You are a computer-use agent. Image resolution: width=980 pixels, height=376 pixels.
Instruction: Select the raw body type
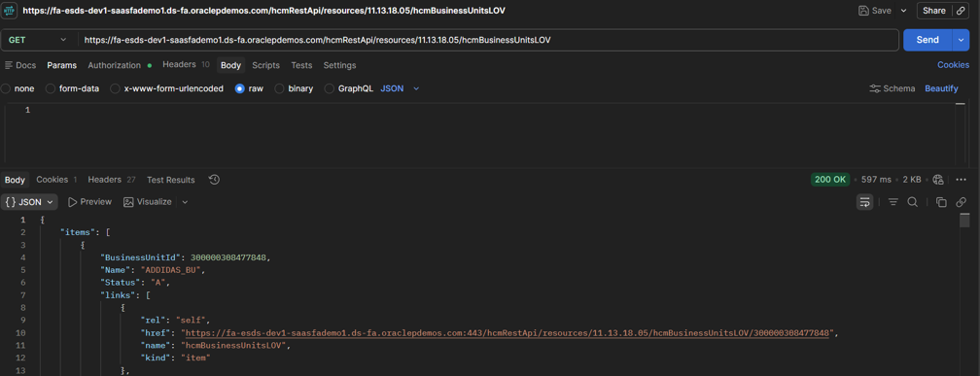click(x=249, y=88)
